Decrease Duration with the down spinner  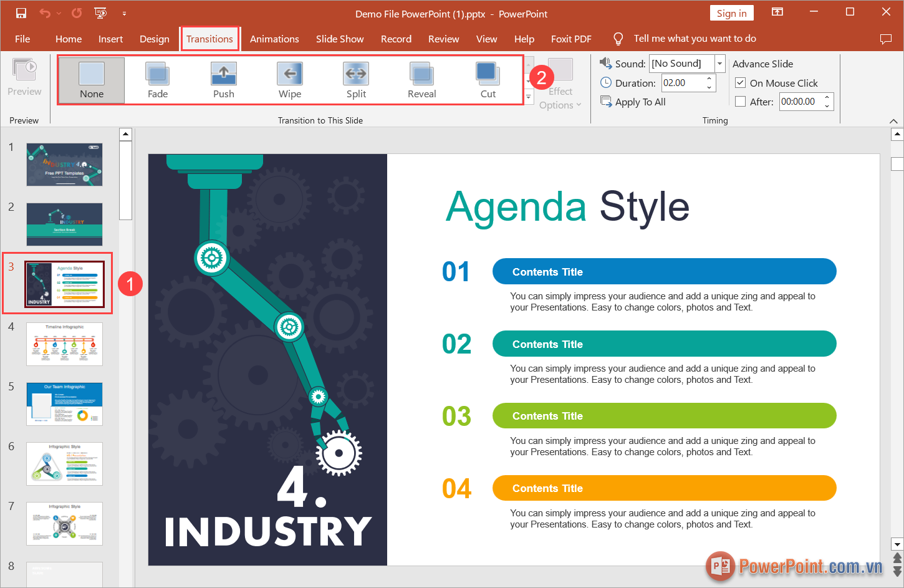click(x=709, y=87)
